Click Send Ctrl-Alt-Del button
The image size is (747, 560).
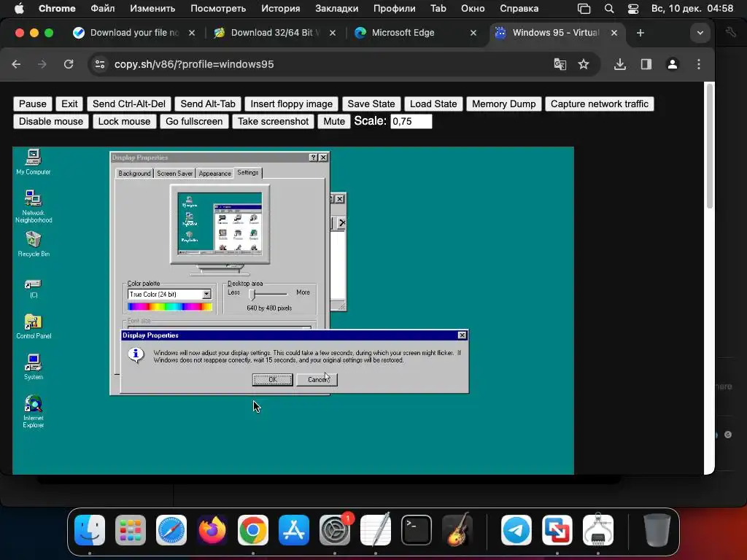(128, 104)
